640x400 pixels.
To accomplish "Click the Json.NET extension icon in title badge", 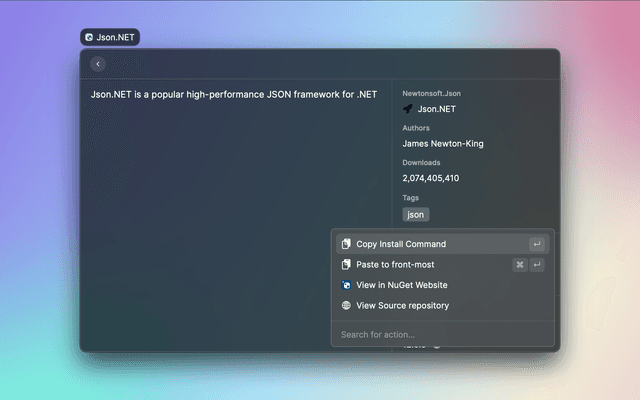I will click(x=90, y=38).
